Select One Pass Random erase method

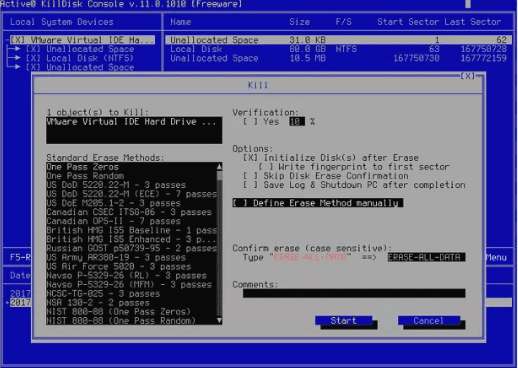click(131, 176)
